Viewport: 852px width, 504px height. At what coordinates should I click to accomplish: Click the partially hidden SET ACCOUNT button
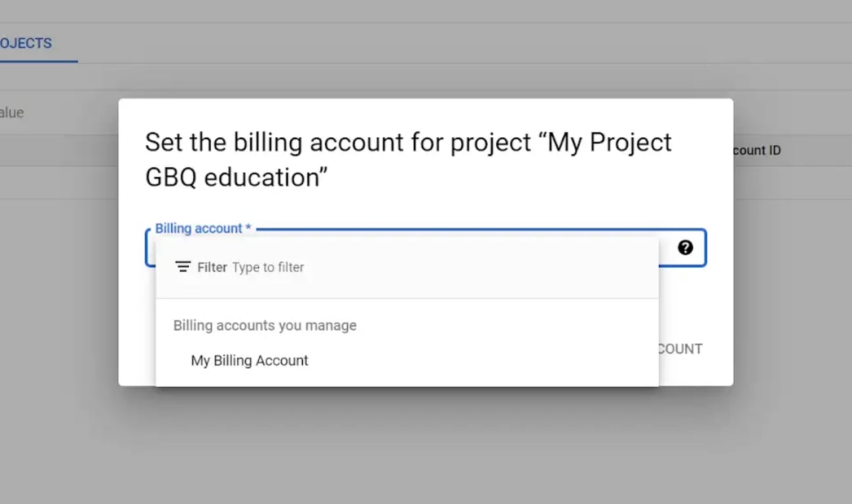(x=681, y=348)
